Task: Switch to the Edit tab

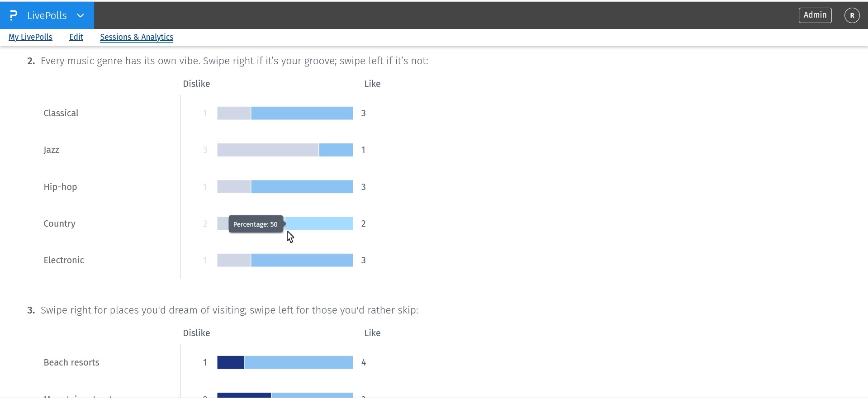Action: pyautogui.click(x=76, y=37)
